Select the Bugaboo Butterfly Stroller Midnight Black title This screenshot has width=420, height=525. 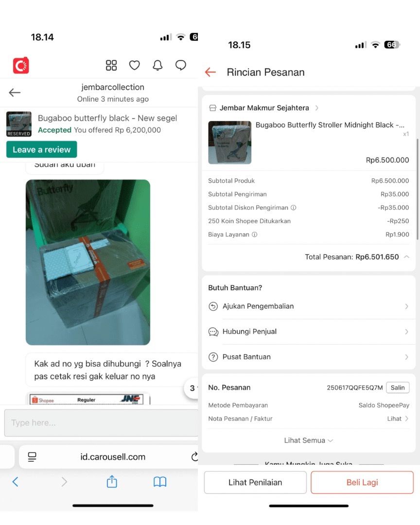click(x=330, y=125)
